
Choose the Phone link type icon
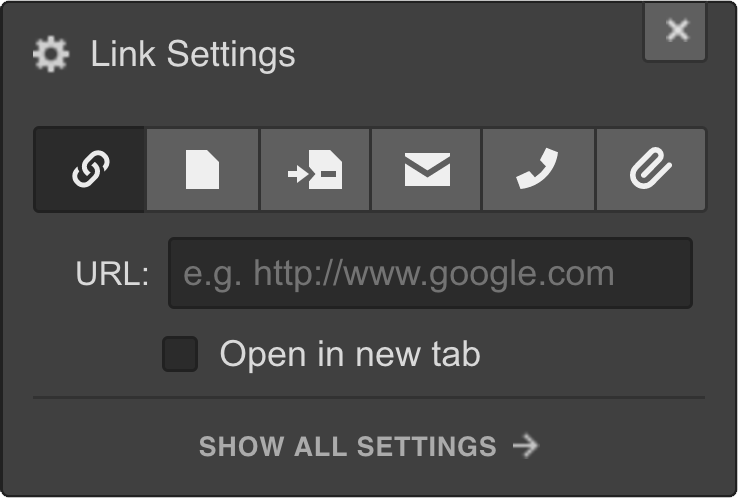538,169
